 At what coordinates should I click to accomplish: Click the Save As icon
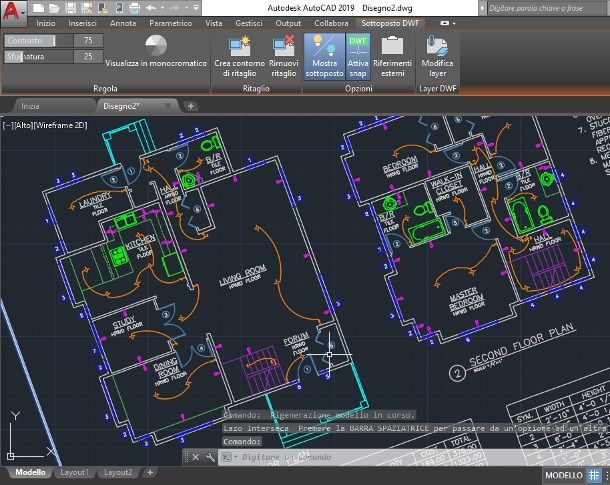point(86,7)
